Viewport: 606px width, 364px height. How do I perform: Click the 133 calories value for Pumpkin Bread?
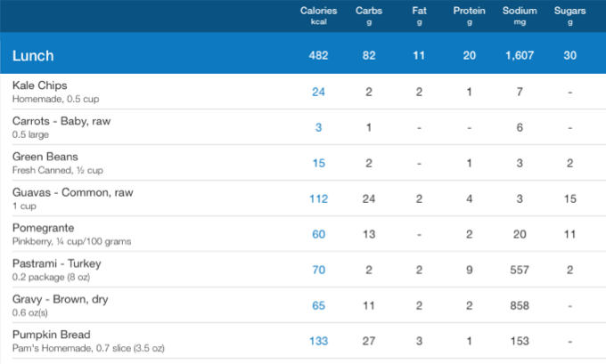(x=318, y=341)
